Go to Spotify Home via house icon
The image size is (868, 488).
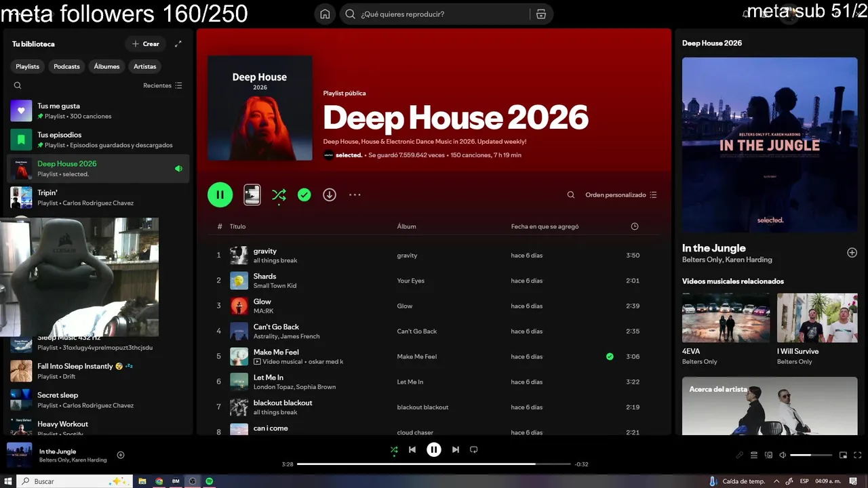pyautogui.click(x=325, y=14)
